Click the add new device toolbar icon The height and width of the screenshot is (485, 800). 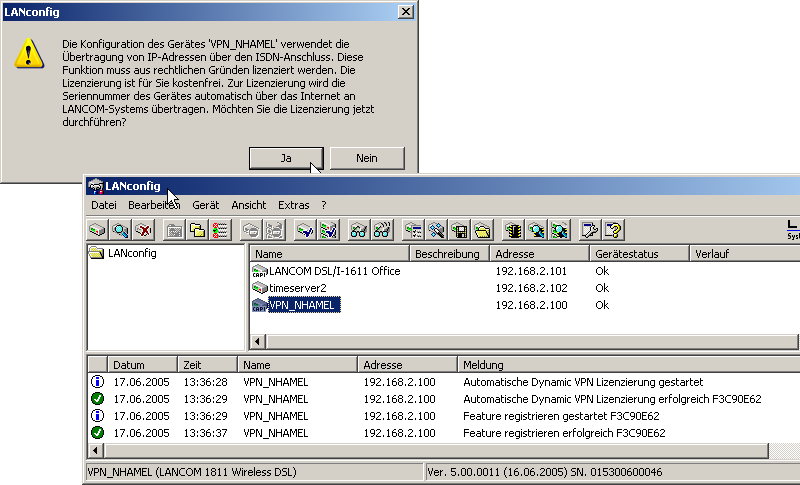click(x=98, y=230)
